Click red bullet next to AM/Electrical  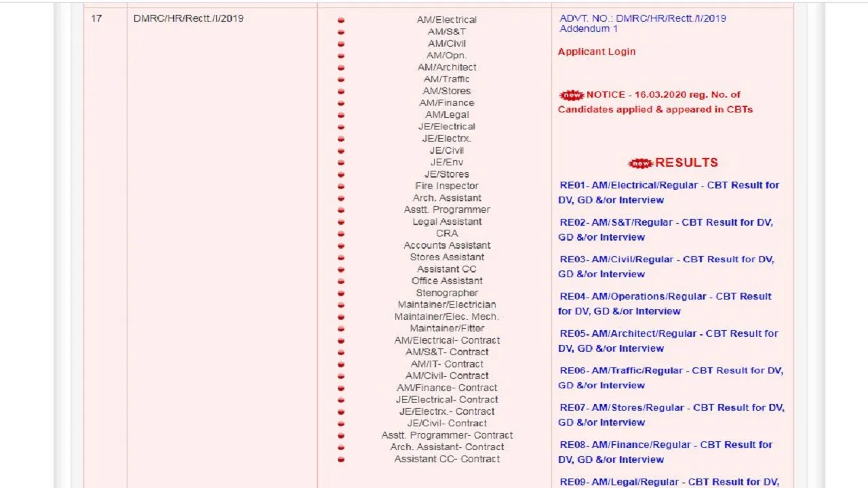pyautogui.click(x=341, y=20)
